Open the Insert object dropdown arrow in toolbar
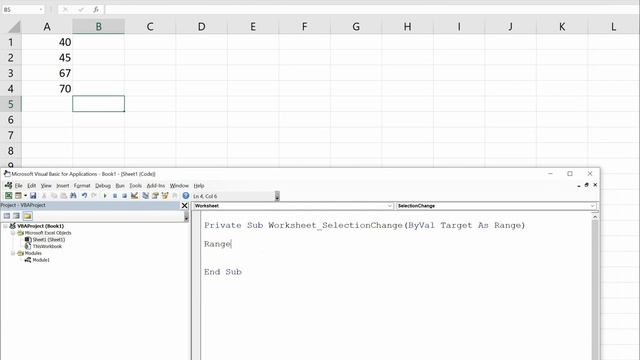 click(x=25, y=196)
